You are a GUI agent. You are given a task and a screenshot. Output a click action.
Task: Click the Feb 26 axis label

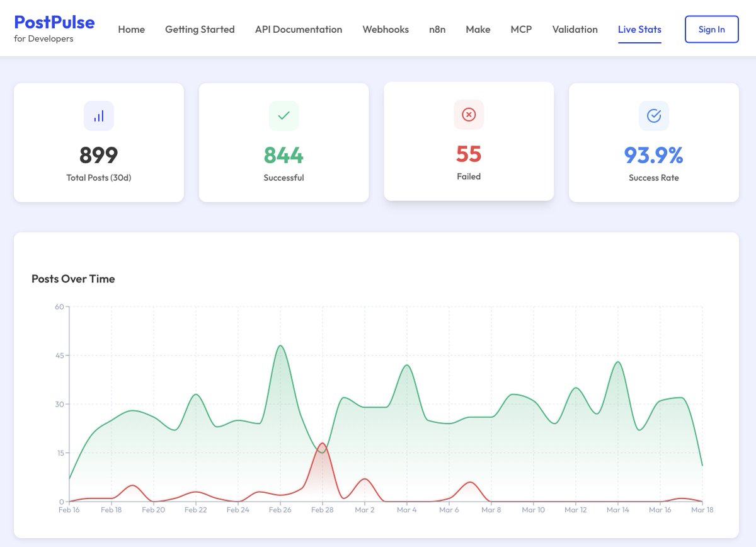[x=280, y=510]
